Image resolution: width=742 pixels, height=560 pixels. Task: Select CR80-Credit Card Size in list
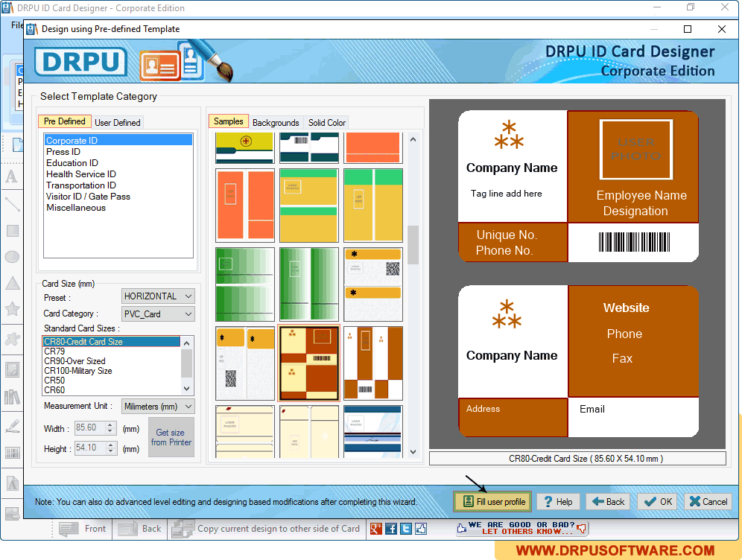[x=112, y=342]
